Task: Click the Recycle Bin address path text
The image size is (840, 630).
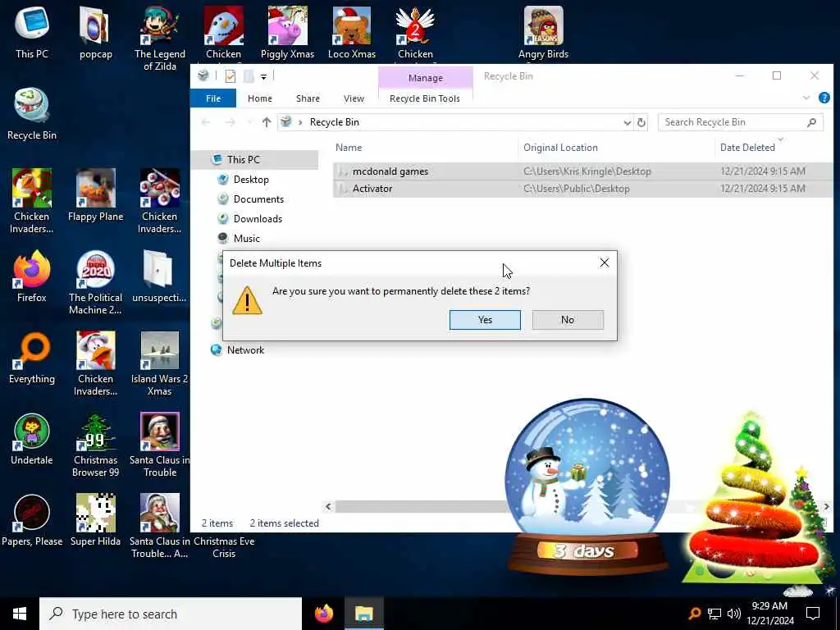Action: (x=335, y=122)
